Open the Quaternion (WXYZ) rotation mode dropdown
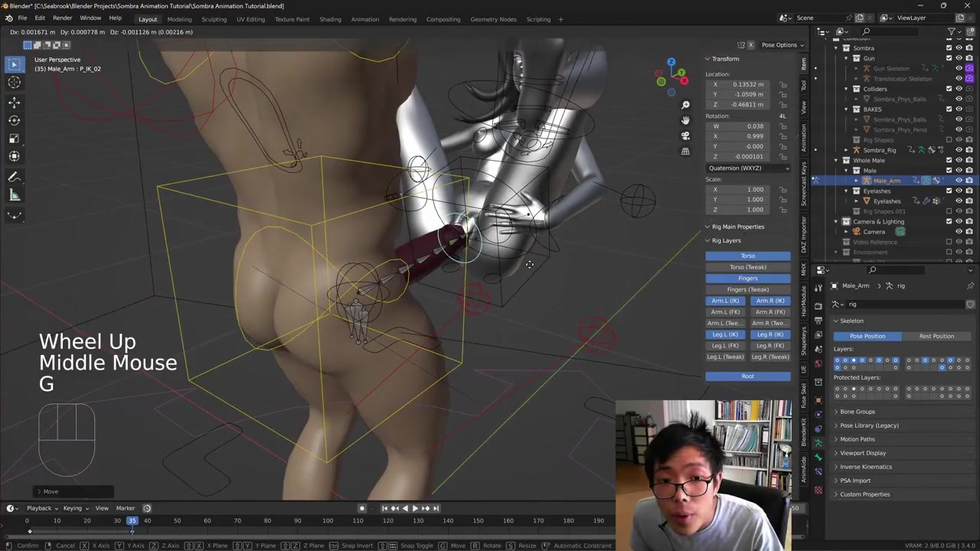 748,168
